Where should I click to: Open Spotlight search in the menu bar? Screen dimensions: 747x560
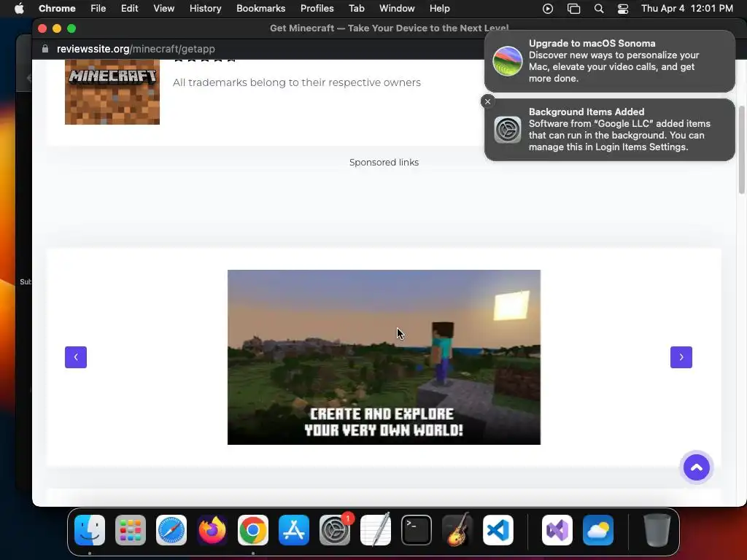tap(599, 9)
